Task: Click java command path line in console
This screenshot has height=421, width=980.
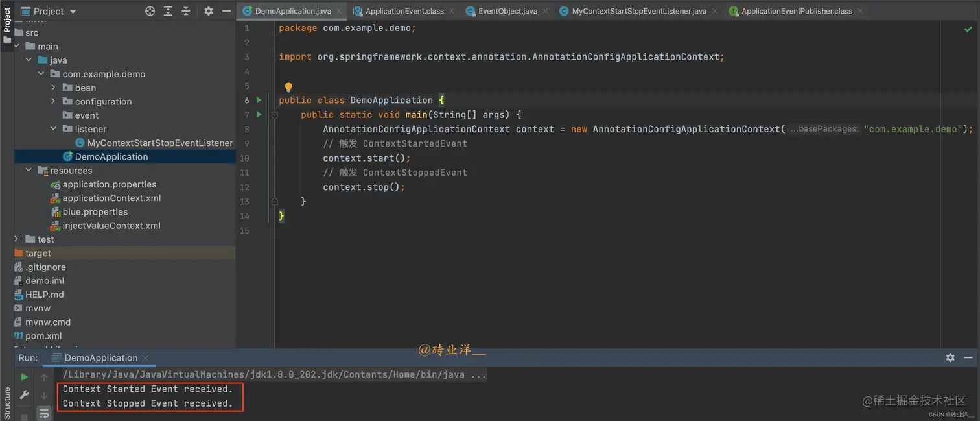Action: (x=274, y=374)
